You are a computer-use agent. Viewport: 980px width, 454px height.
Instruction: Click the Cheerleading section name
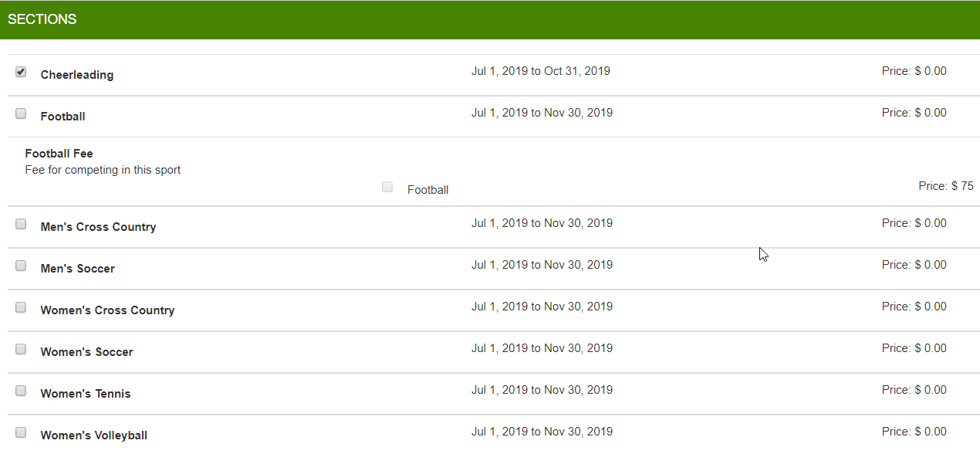click(x=77, y=75)
